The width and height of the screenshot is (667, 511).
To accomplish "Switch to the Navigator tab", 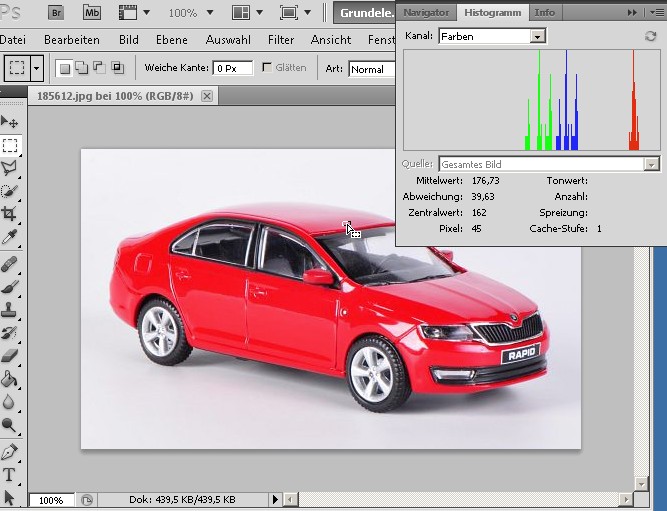I will 426,13.
